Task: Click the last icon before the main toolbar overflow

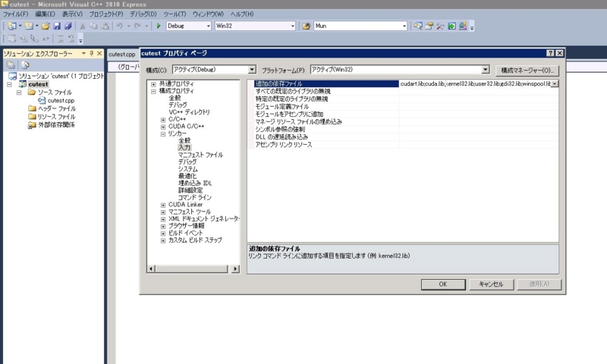Action: coord(463,26)
